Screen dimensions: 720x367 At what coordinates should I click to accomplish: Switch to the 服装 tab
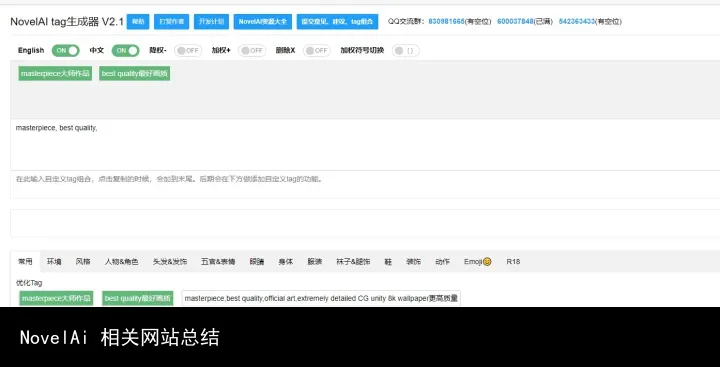coord(315,262)
